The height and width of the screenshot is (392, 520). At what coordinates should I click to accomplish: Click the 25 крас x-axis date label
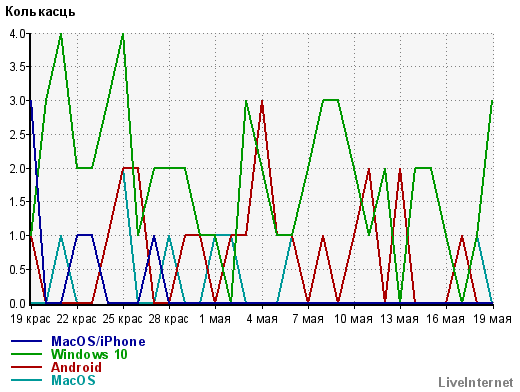coord(122,319)
